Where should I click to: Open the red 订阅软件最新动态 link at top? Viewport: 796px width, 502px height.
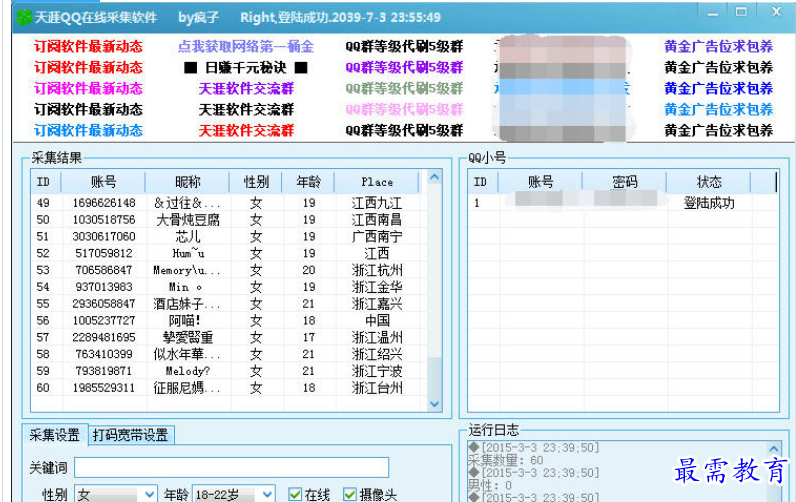88,47
